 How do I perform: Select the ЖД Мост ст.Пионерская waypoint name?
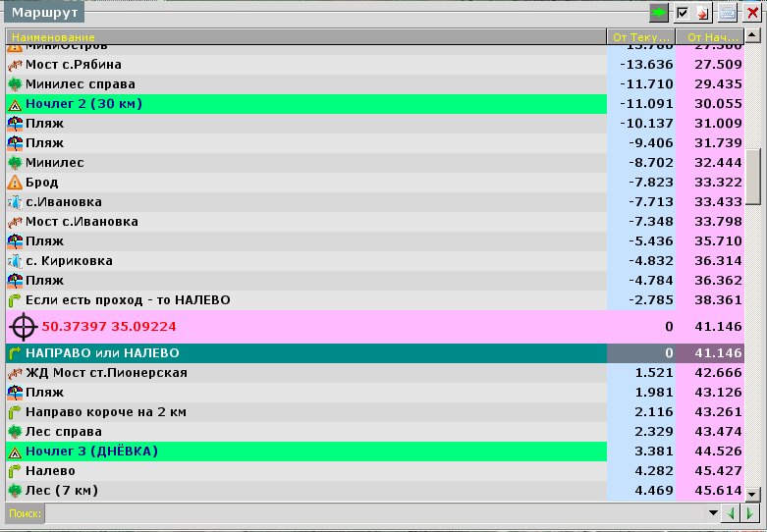pos(106,373)
